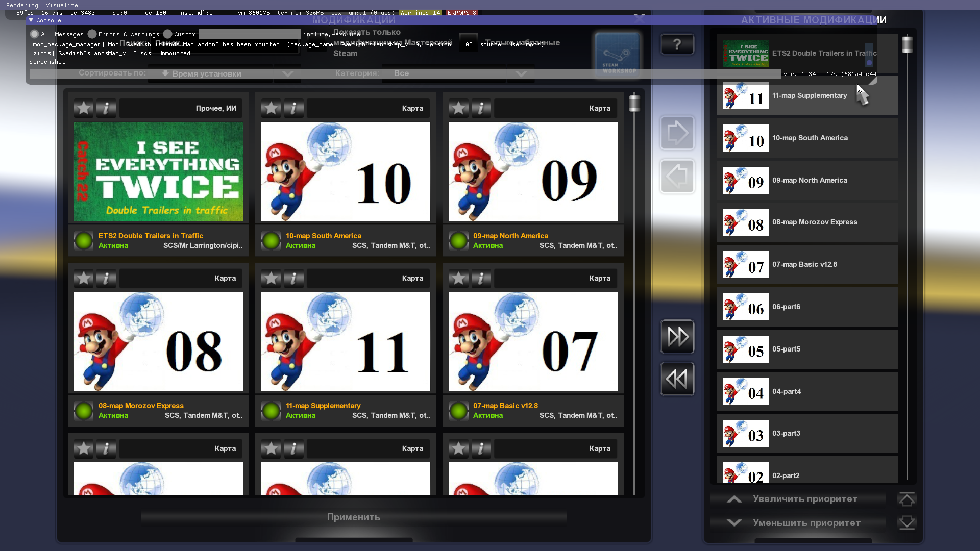The width and height of the screenshot is (980, 551).
Task: Click the mod list scrollbar handle
Action: coord(634,103)
